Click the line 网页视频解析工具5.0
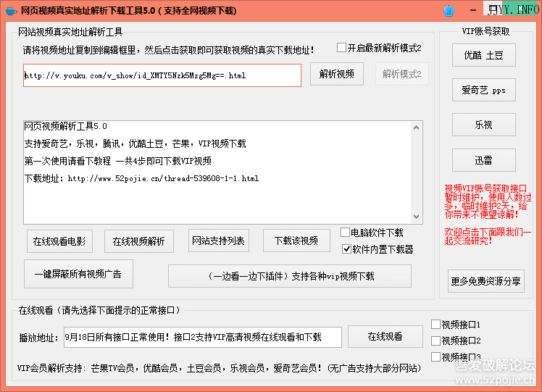 (66, 126)
